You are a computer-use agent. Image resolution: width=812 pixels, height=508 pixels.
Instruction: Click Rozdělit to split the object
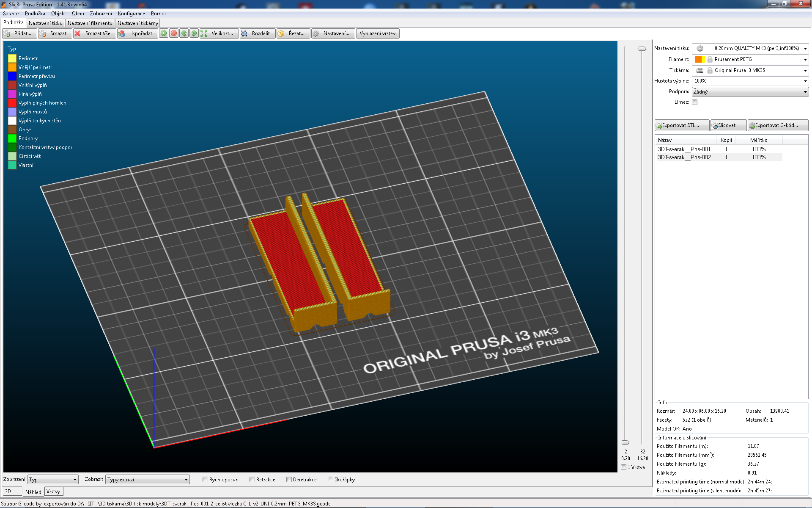[258, 33]
